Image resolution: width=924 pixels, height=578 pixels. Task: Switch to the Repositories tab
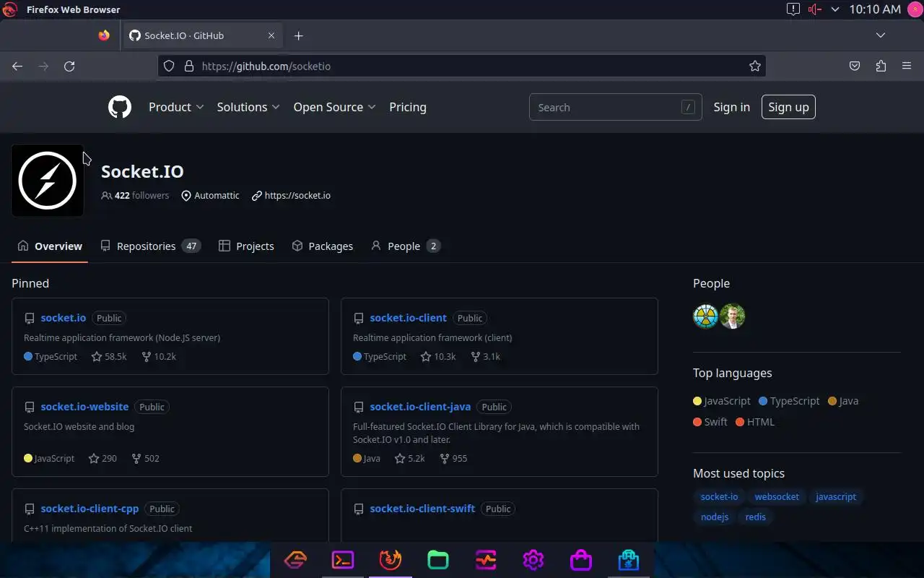pos(150,246)
